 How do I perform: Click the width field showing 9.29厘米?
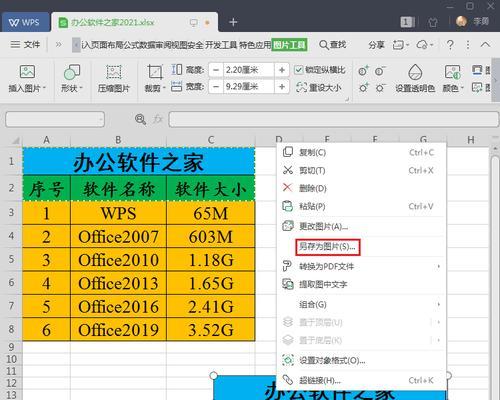(x=248, y=87)
